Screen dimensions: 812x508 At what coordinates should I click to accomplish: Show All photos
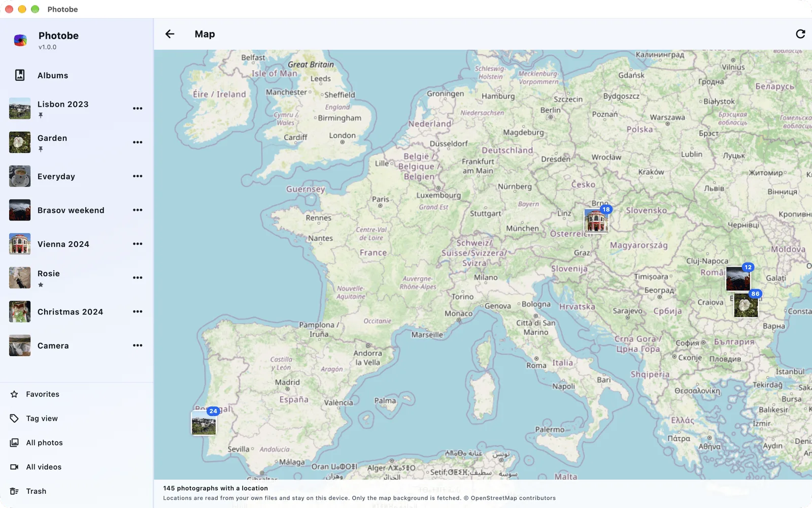click(76, 443)
